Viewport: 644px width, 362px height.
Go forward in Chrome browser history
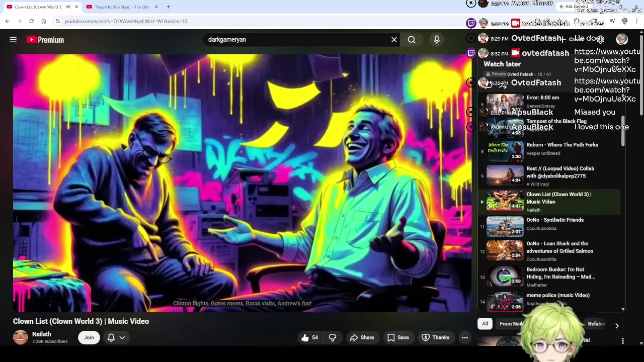tap(20, 21)
